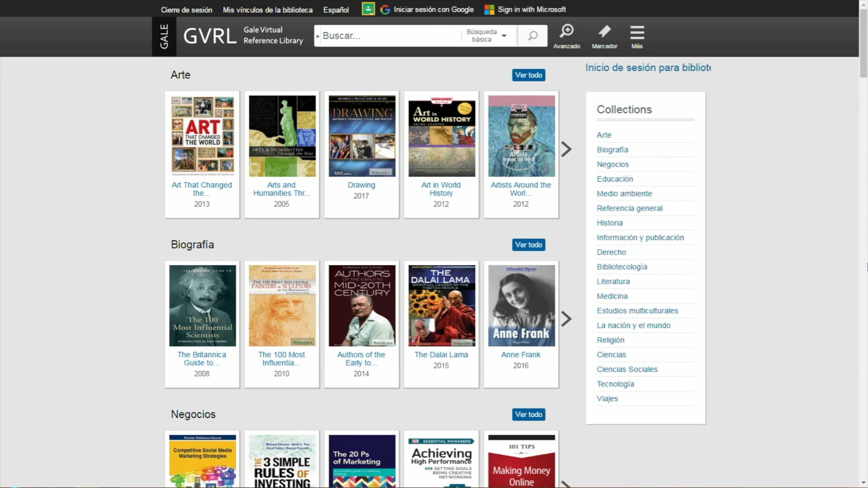Screen dimensions: 868x488
Task: Click Art in World History title link
Action: [441, 189]
